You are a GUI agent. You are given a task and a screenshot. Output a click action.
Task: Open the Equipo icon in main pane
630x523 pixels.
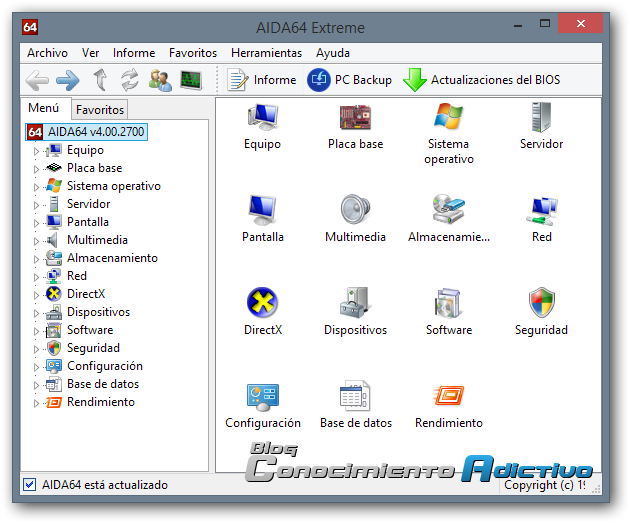click(262, 117)
